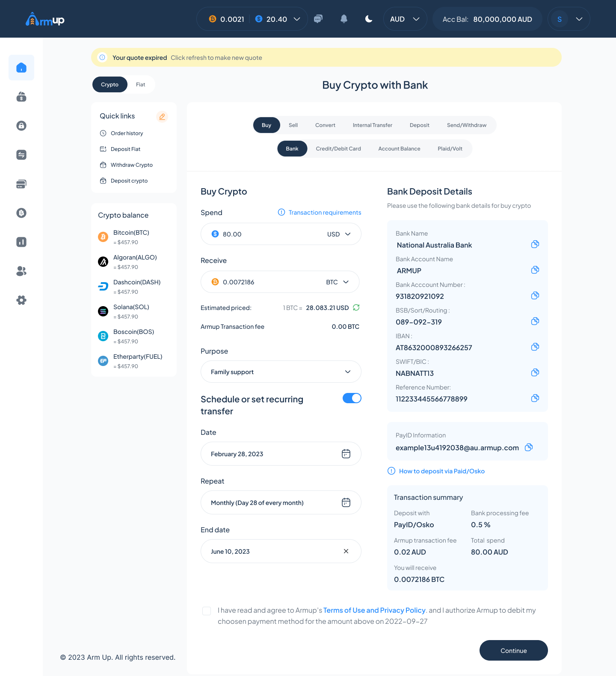Image resolution: width=616 pixels, height=676 pixels.
Task: Copy the BSB/Sort/Routing number
Action: click(x=535, y=321)
